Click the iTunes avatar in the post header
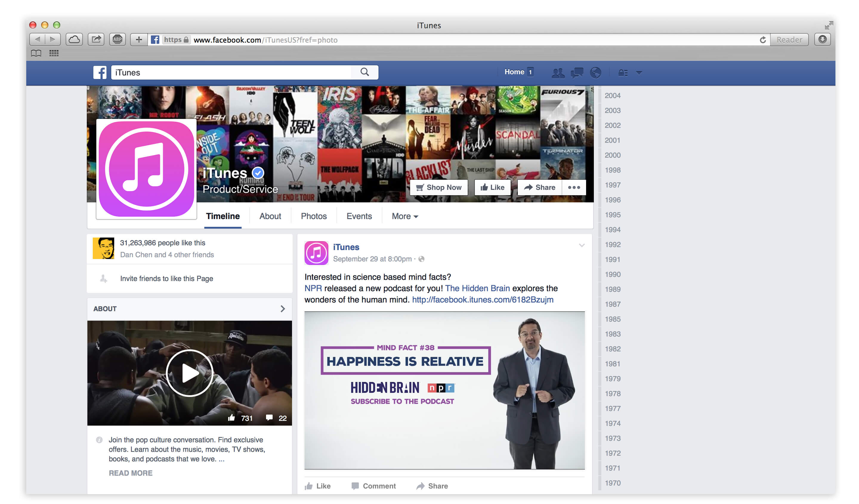Viewport: 859px width, 504px height. 316,253
